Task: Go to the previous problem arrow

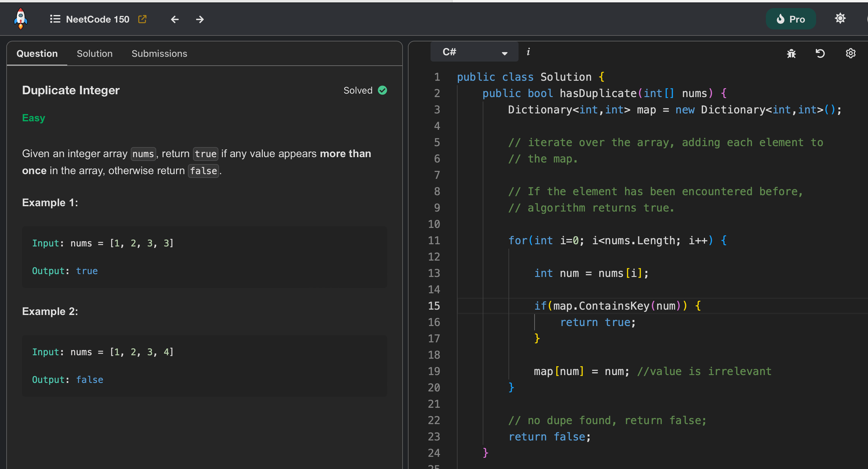Action: 174,20
